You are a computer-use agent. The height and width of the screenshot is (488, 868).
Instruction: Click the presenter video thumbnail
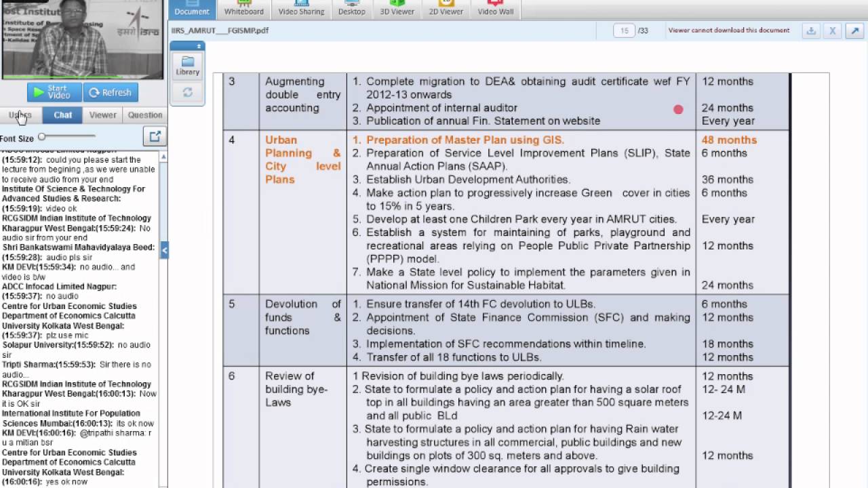[x=81, y=39]
